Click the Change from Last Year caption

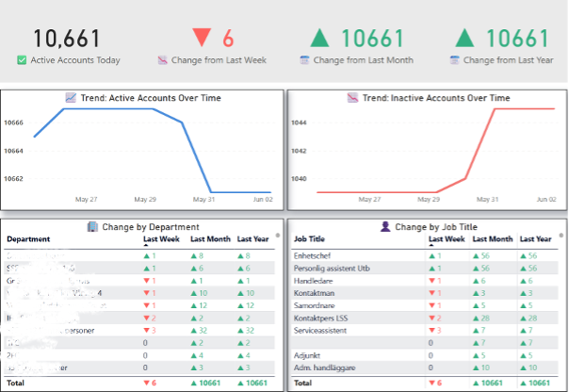click(x=509, y=60)
